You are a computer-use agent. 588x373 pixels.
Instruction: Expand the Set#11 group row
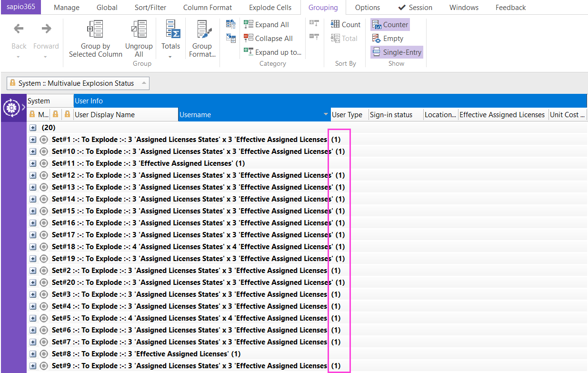click(x=33, y=163)
